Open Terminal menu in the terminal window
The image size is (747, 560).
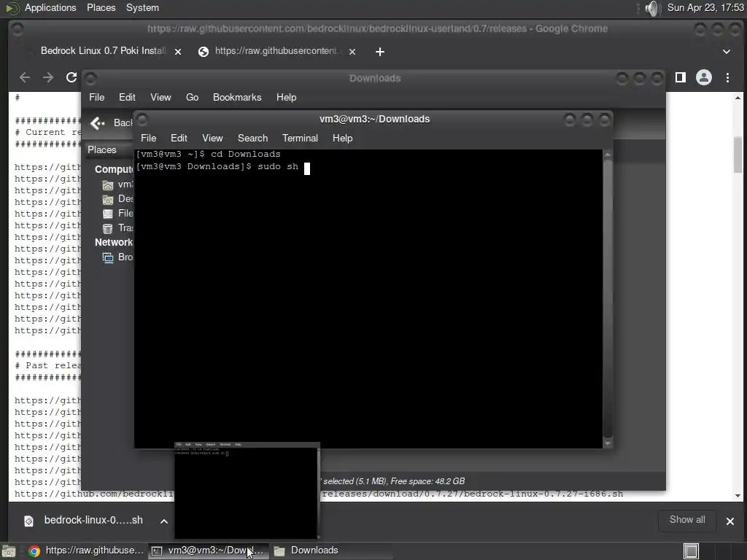[300, 138]
